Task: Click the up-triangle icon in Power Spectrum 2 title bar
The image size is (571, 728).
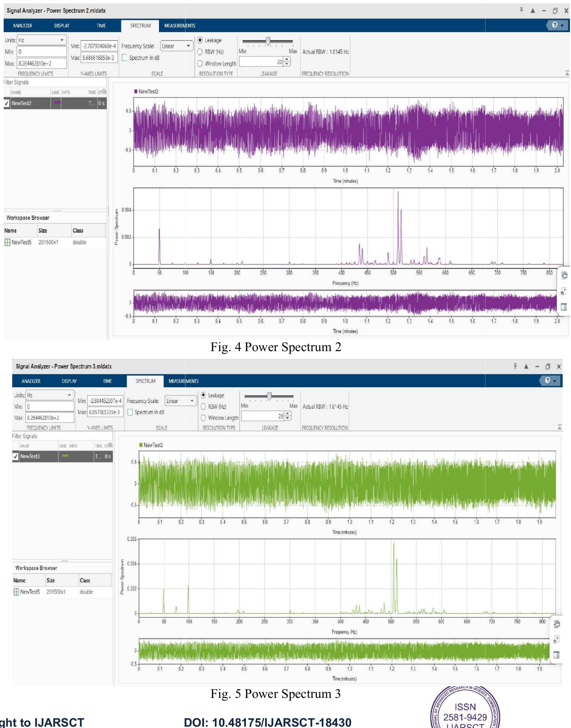Action: point(533,11)
